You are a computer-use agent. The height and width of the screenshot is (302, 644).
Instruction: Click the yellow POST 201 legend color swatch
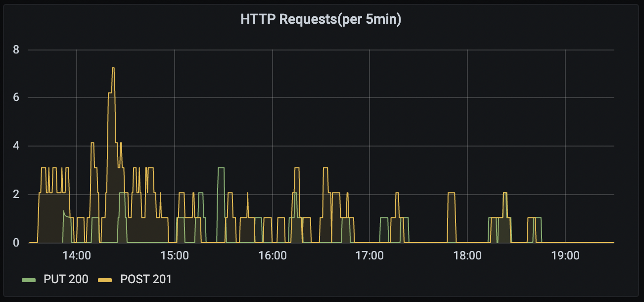(106, 280)
